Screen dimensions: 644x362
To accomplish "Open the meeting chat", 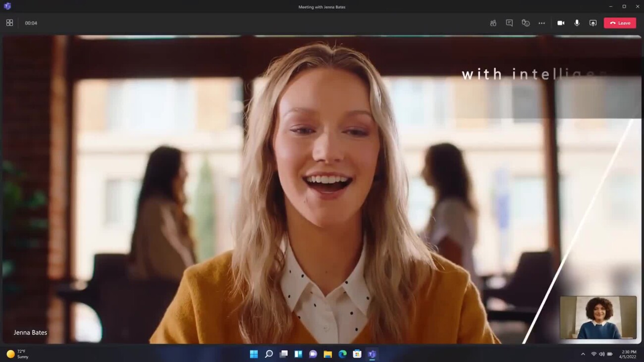I will 509,23.
